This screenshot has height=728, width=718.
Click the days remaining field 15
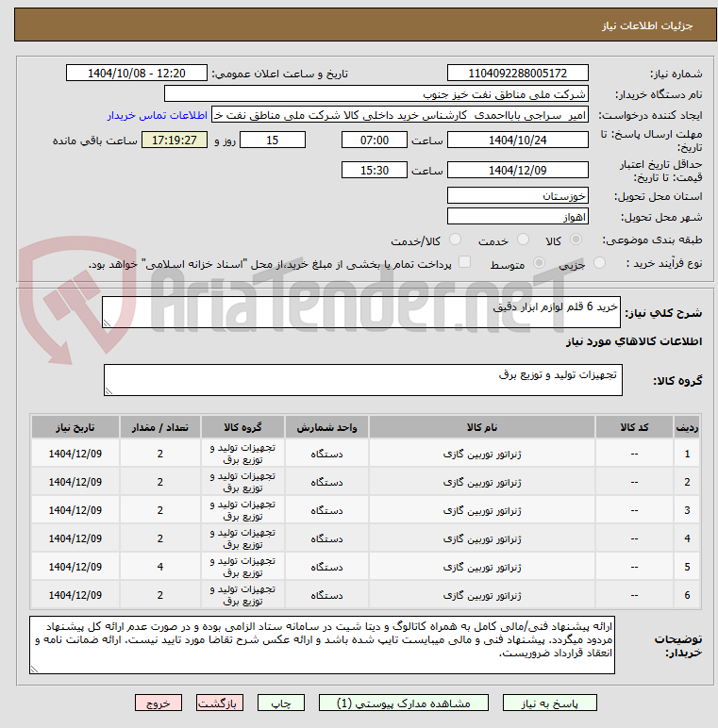(x=272, y=141)
